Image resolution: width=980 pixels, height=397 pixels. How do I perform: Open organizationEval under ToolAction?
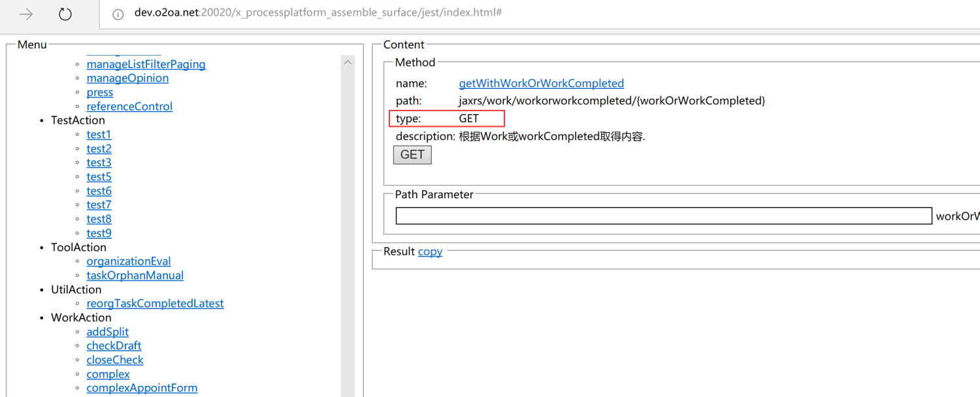(x=129, y=261)
